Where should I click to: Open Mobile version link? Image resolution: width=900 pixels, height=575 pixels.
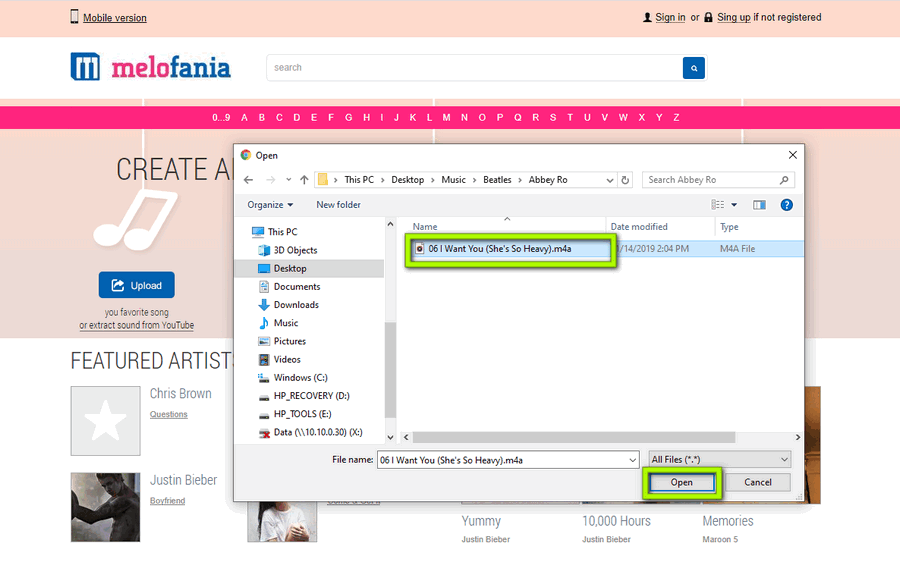(x=115, y=18)
